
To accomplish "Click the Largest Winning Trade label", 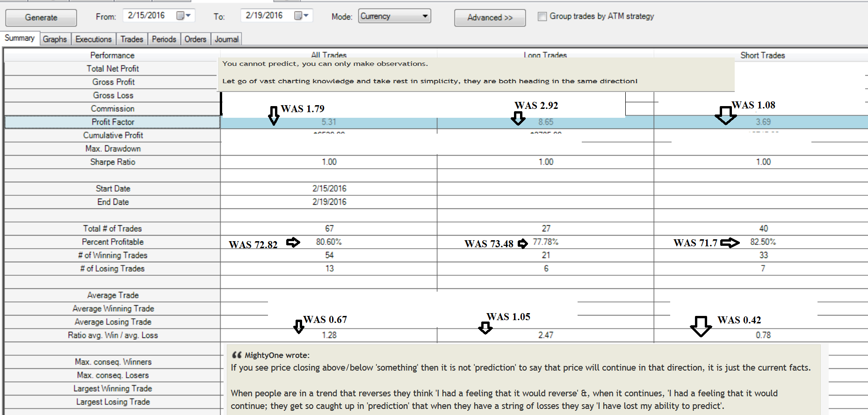I will tap(113, 388).
